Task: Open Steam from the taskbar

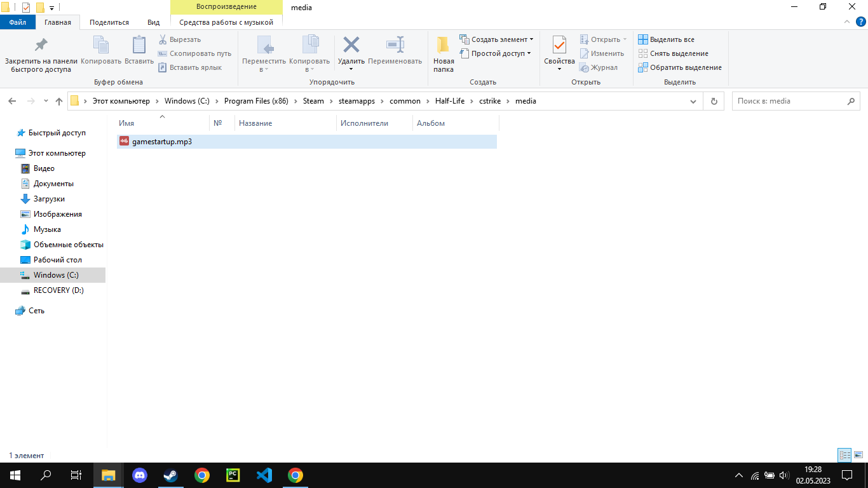Action: 171,475
